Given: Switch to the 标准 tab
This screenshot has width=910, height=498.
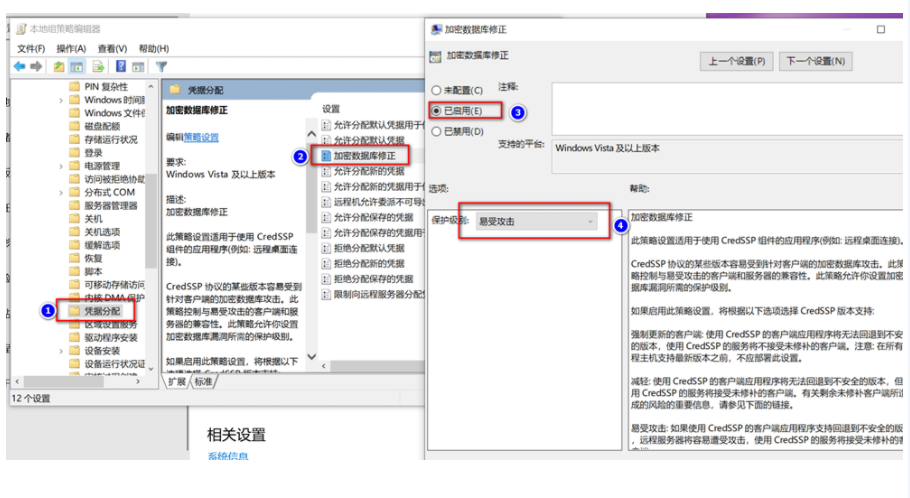Looking at the screenshot, I should point(203,381).
